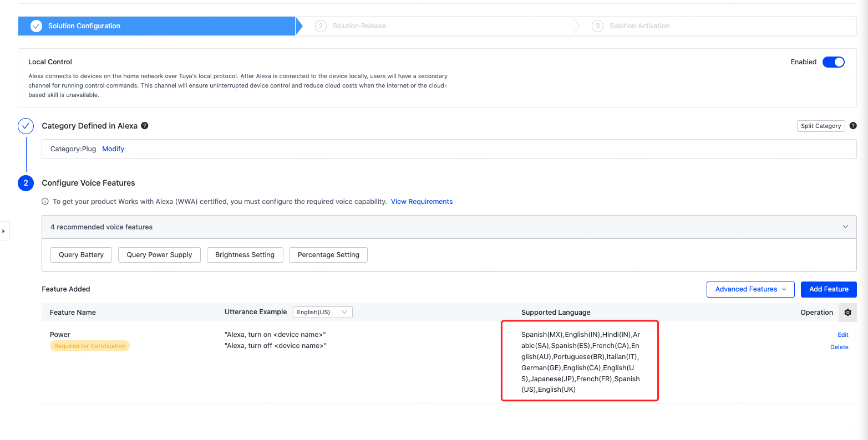Image resolution: width=868 pixels, height=440 pixels.
Task: Click the "Alexa, turn on <device name>" utterance
Action: point(275,335)
